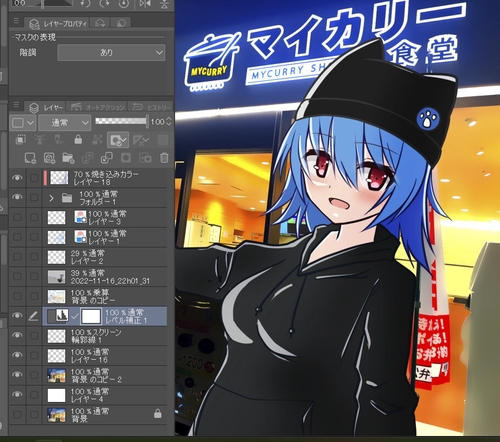Lock transparent pixels of the layer

coord(97,140)
